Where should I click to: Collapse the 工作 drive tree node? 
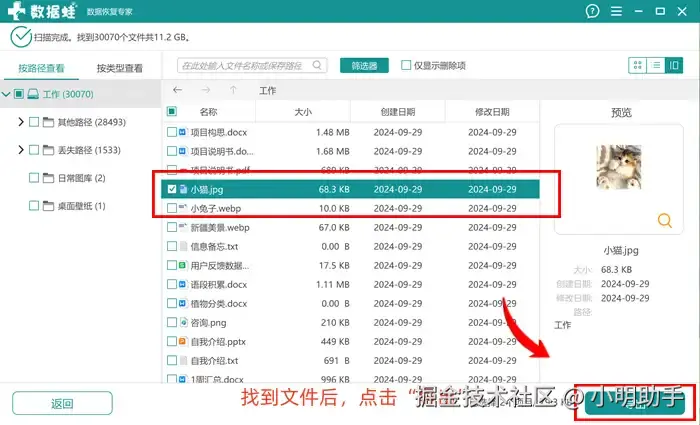[x=6, y=94]
